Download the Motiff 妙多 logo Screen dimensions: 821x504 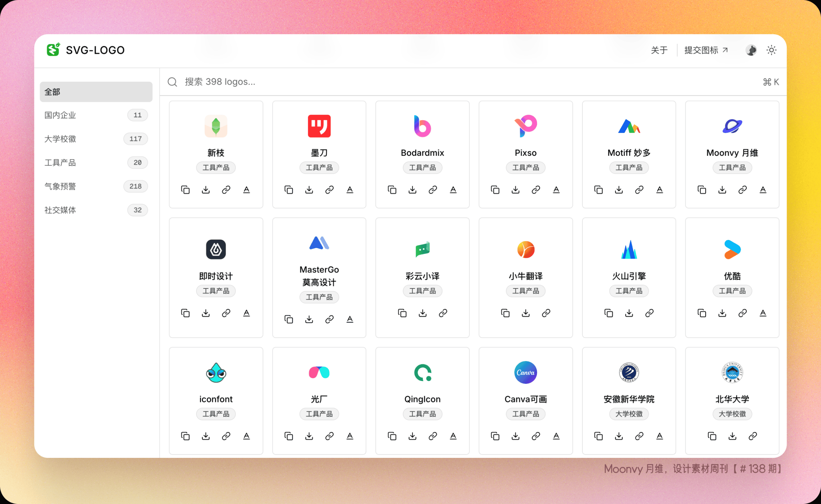[619, 190]
